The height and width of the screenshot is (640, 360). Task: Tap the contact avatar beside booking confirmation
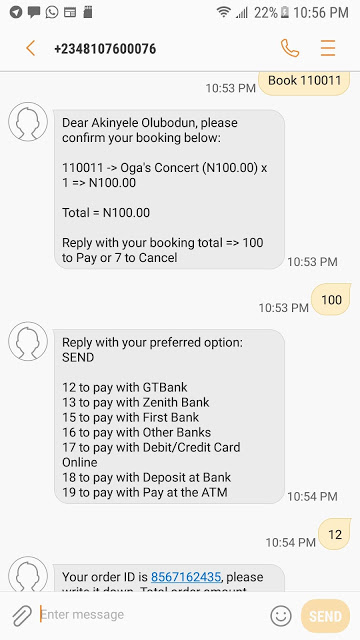[x=28, y=122]
